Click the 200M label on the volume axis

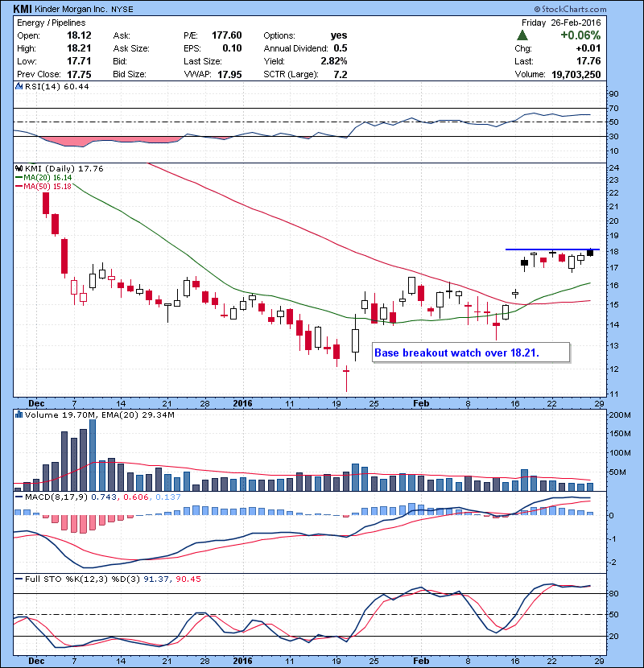(x=620, y=414)
